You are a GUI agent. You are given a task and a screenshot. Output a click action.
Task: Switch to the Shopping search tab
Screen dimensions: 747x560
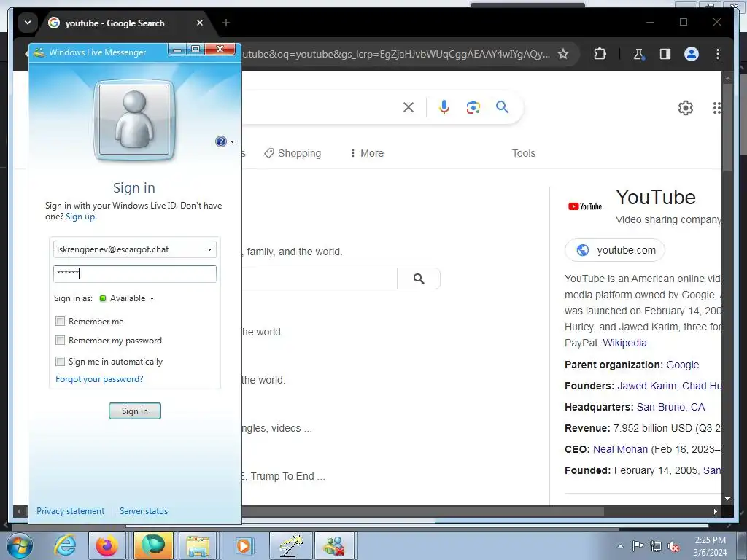293,153
